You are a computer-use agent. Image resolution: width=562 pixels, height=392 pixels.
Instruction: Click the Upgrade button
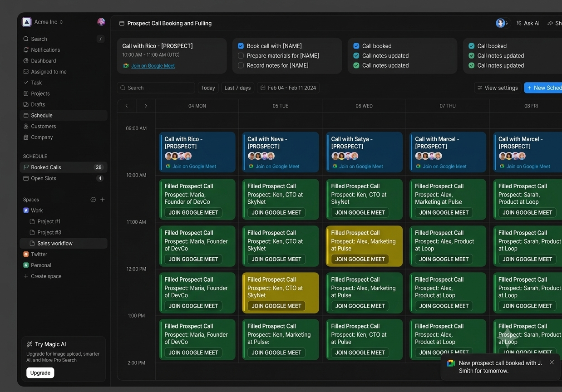40,372
